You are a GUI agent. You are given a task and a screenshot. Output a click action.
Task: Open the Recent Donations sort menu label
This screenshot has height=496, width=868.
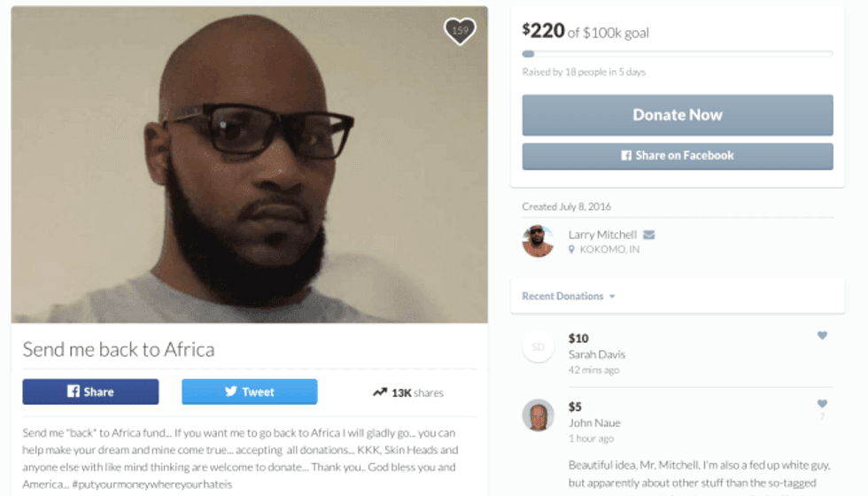click(562, 296)
